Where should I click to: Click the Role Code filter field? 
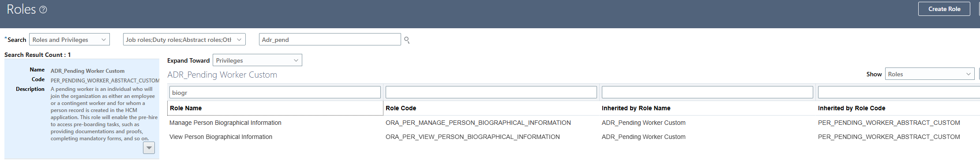(491, 93)
